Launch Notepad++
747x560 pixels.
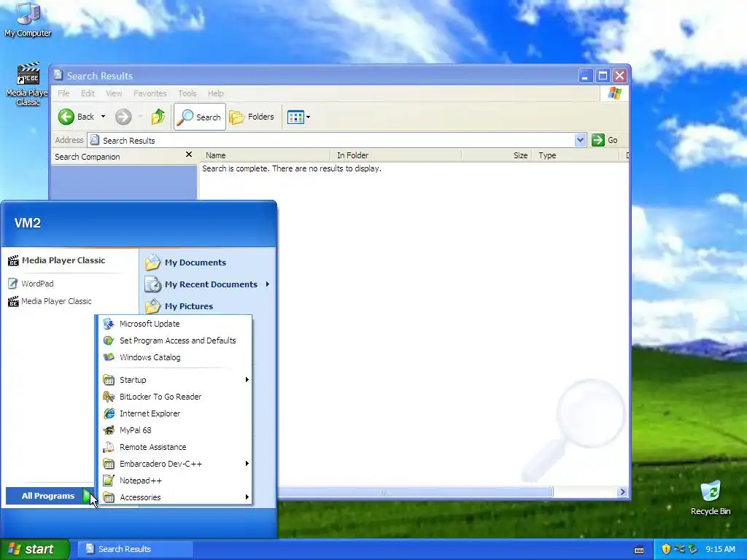175,481
